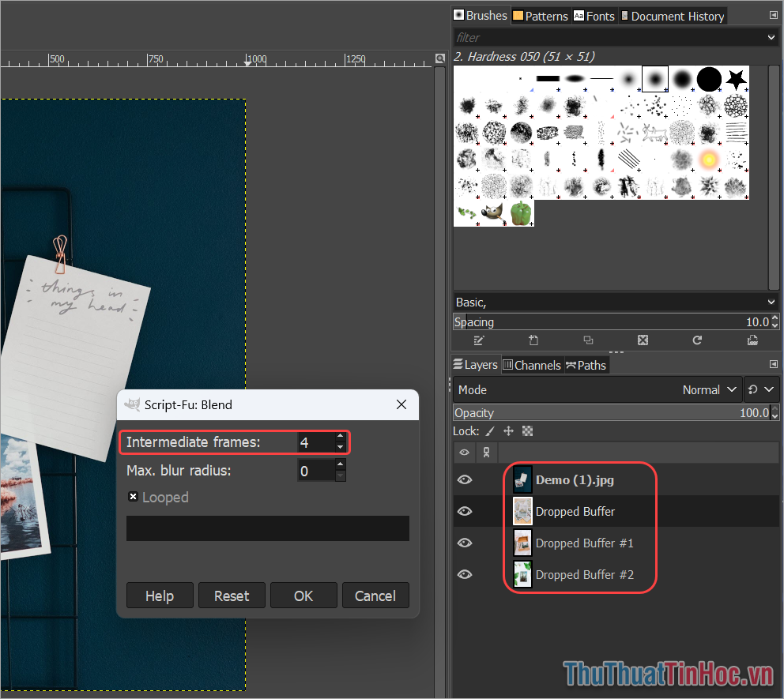Hide the Dropped Buffer #1 layer
Screen dimensions: 784x699
coord(465,543)
